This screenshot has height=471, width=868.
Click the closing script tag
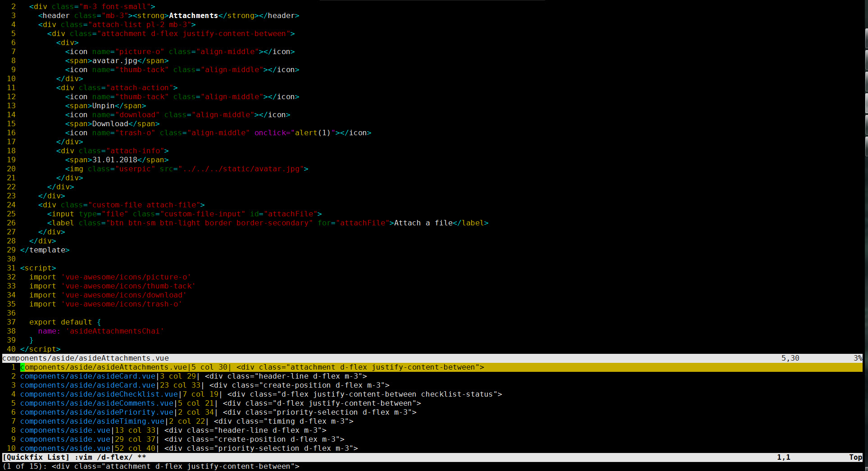click(41, 349)
